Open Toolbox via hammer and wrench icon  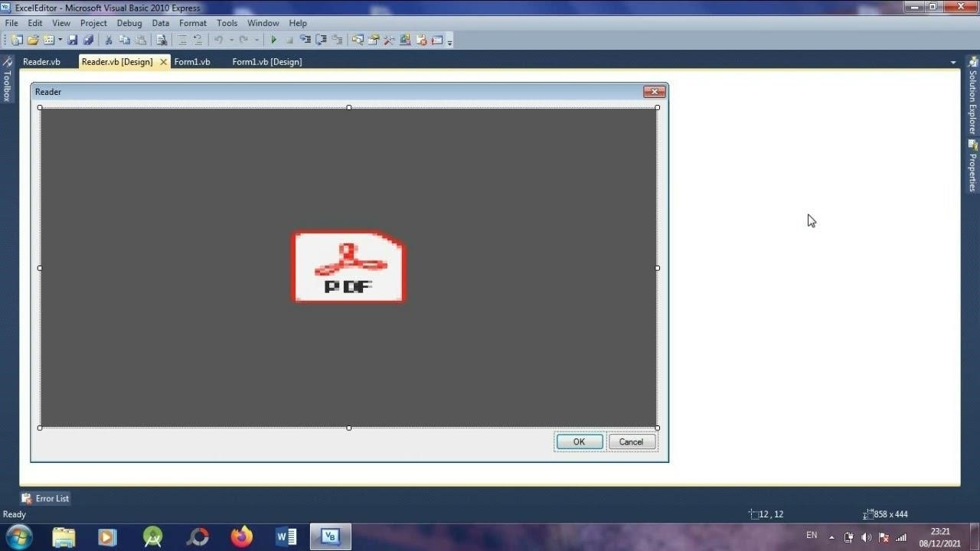coord(390,40)
